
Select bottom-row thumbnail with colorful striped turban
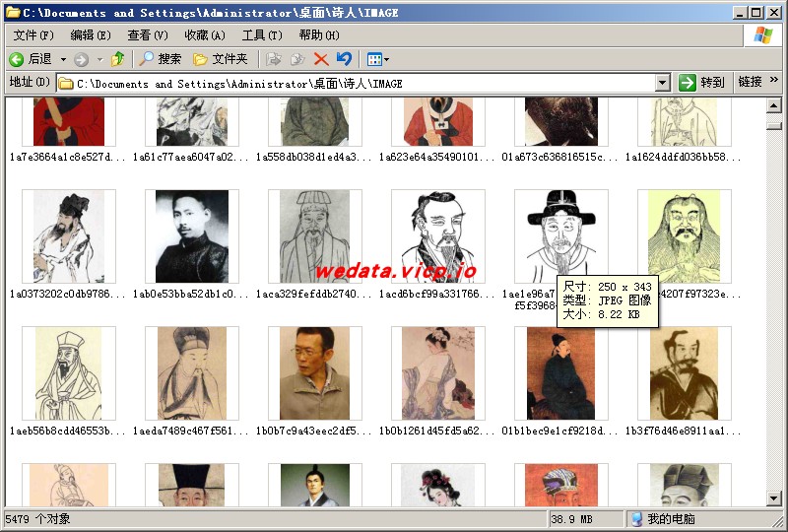[561, 485]
